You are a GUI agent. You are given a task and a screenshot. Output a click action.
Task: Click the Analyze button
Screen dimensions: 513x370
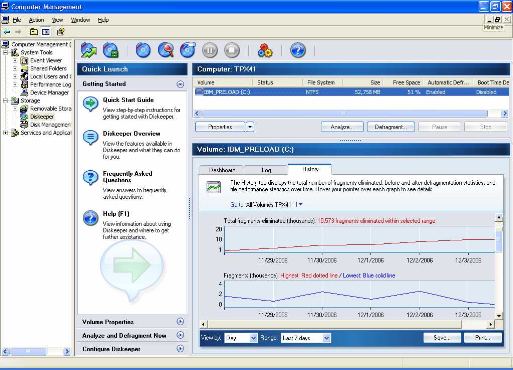click(342, 127)
